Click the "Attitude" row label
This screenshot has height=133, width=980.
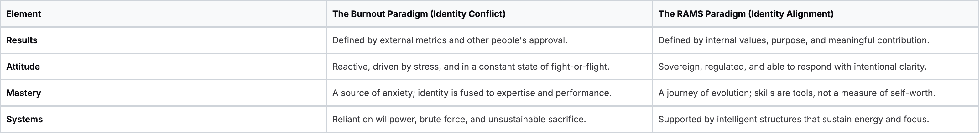pos(23,67)
